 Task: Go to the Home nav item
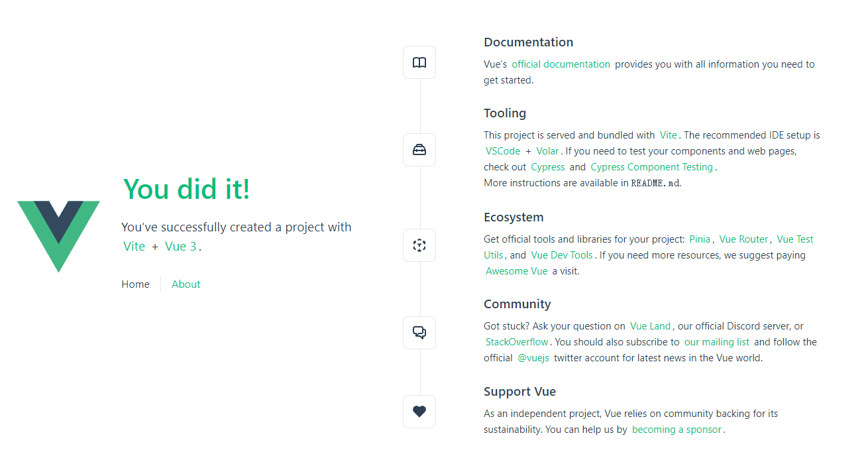[x=135, y=284]
